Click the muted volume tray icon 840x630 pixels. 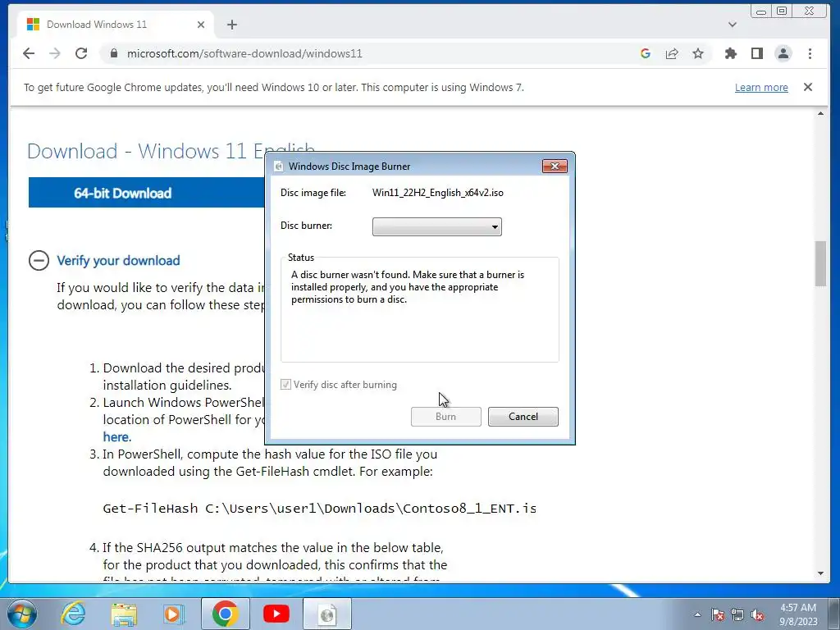[757, 614]
